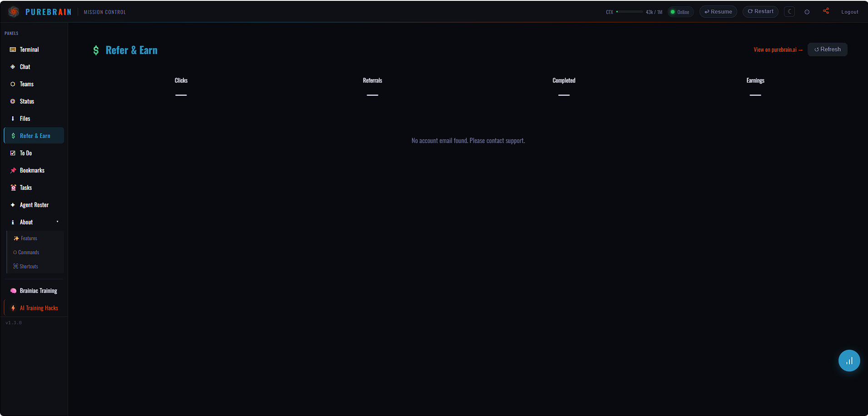This screenshot has height=416, width=868.
Task: Click the CTX context usage bar
Action: 629,12
